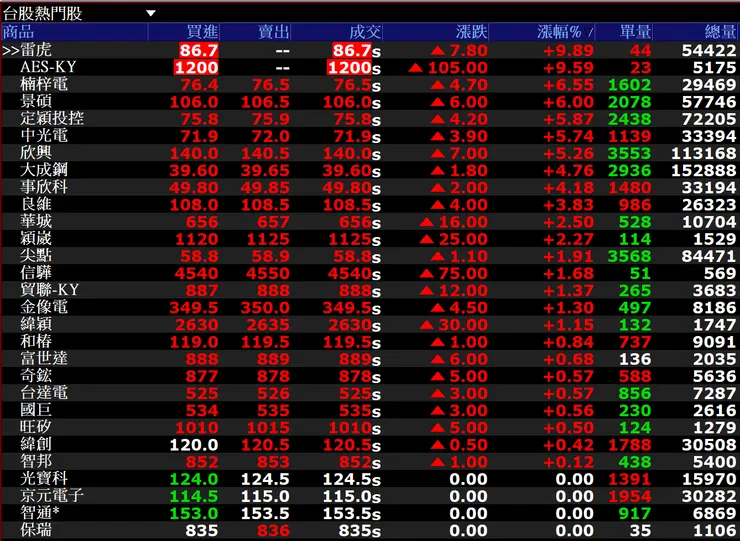The image size is (740, 541).
Task: Select the 旺矽 stock name
Action: (x=36, y=427)
